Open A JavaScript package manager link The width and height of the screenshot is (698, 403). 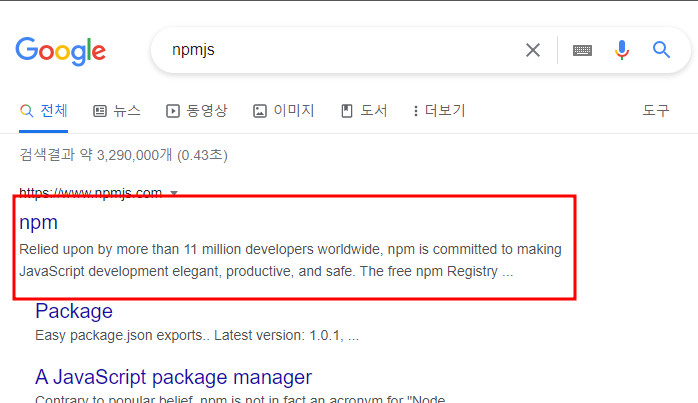pyautogui.click(x=174, y=377)
